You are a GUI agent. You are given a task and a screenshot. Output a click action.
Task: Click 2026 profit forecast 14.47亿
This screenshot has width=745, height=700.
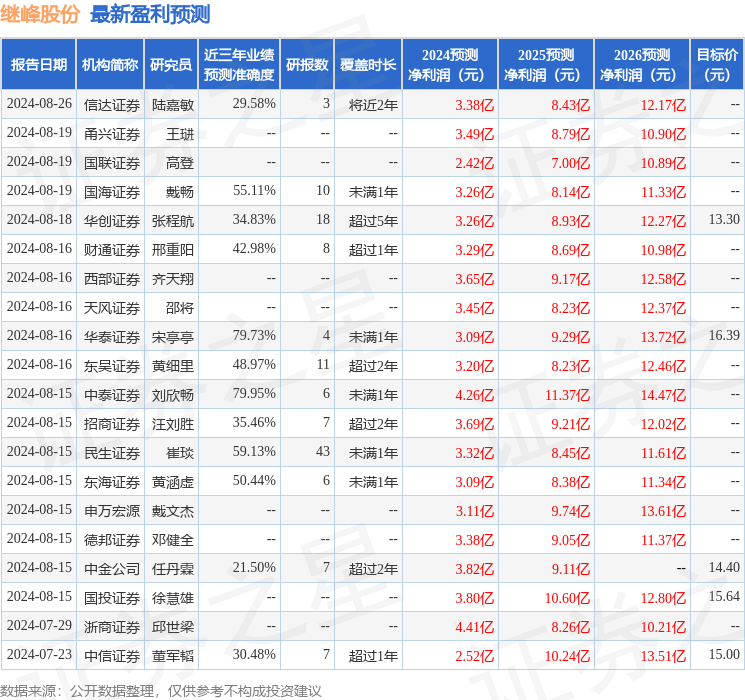[663, 395]
